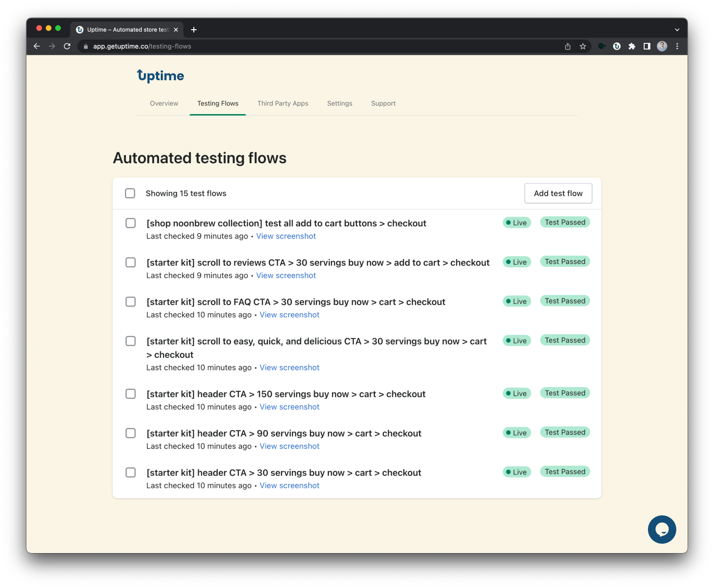Expand the tab search chevron
Viewport: 714px width, 588px height.
(x=677, y=30)
